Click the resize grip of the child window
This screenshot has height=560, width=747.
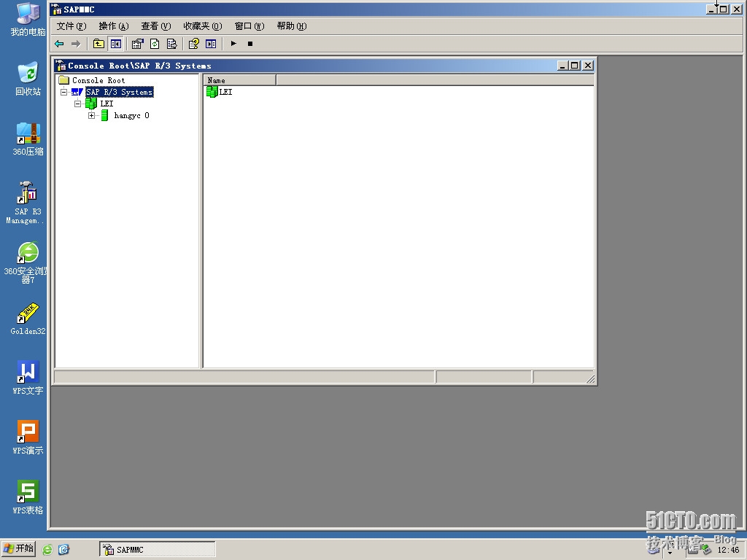pos(590,378)
